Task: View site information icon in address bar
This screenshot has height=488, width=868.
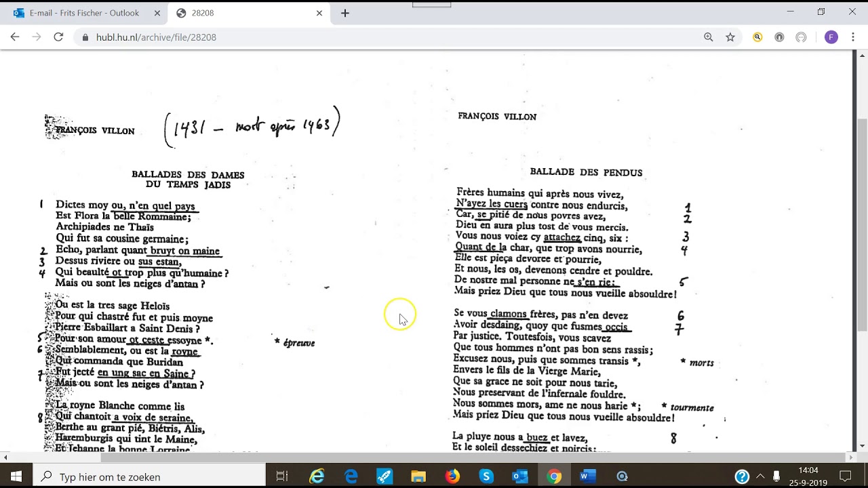Action: click(85, 37)
